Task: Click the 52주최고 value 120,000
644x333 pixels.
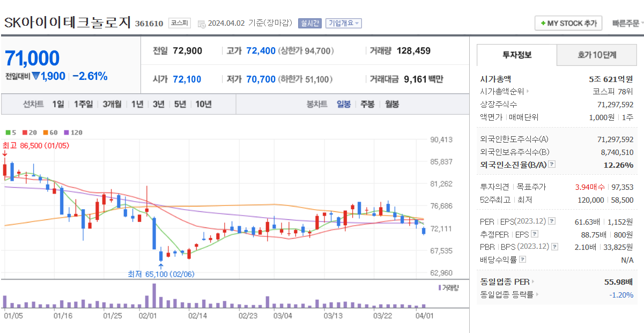Action: point(590,199)
